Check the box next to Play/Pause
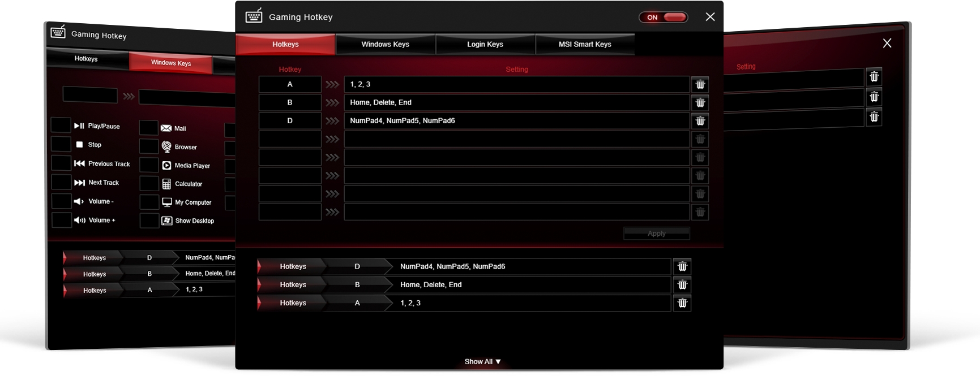This screenshot has width=980, height=376. (x=61, y=125)
